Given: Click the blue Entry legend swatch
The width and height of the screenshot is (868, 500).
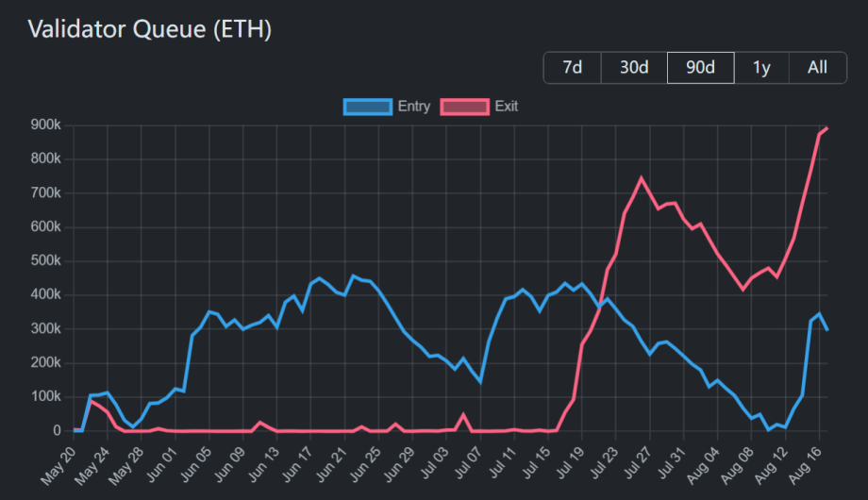Looking at the screenshot, I should pyautogui.click(x=368, y=107).
